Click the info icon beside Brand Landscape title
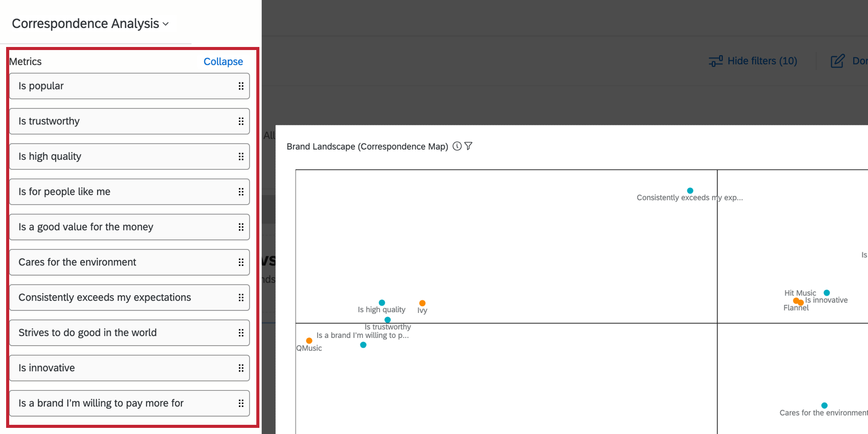Screen dimensions: 868x434 click(x=457, y=146)
